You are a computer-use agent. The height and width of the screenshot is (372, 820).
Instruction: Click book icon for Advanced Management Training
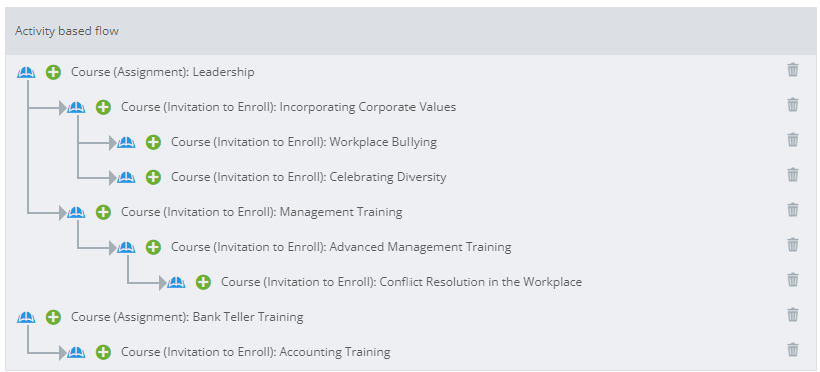(126, 247)
